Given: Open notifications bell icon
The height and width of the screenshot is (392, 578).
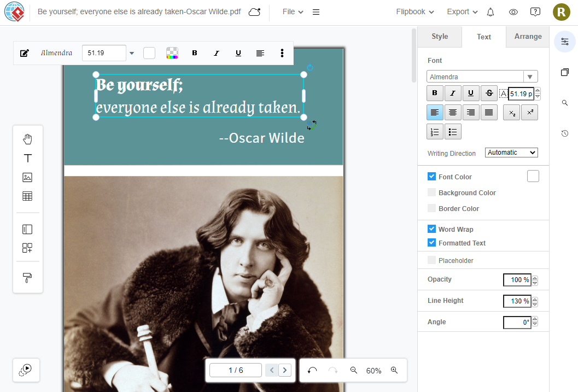Looking at the screenshot, I should (x=491, y=12).
